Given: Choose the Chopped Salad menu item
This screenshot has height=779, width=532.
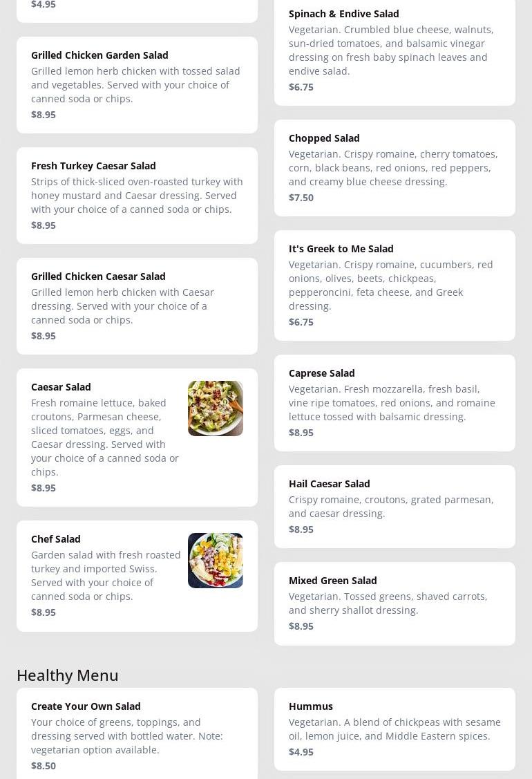Looking at the screenshot, I should pyautogui.click(x=324, y=138).
